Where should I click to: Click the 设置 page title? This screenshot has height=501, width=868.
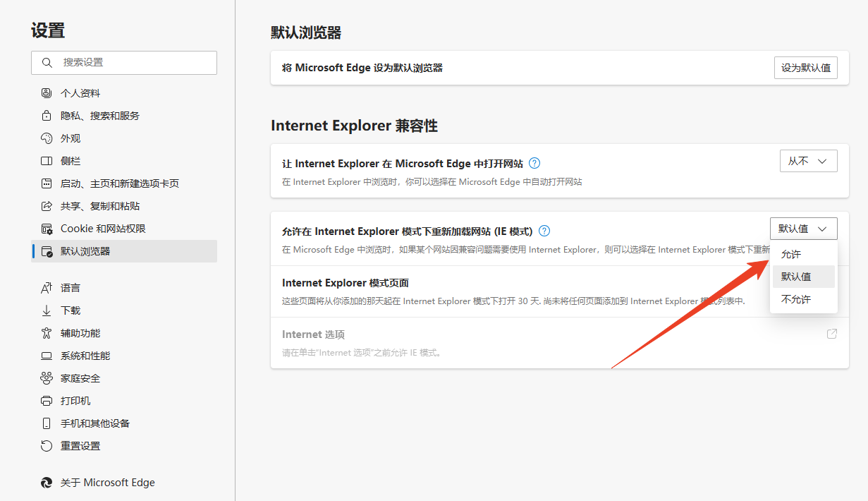tap(48, 30)
